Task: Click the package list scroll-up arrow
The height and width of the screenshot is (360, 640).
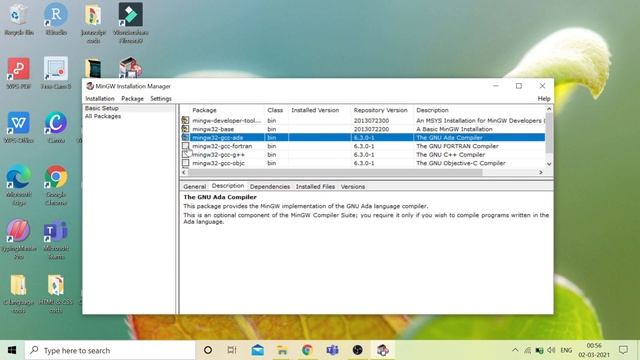Action: point(549,109)
